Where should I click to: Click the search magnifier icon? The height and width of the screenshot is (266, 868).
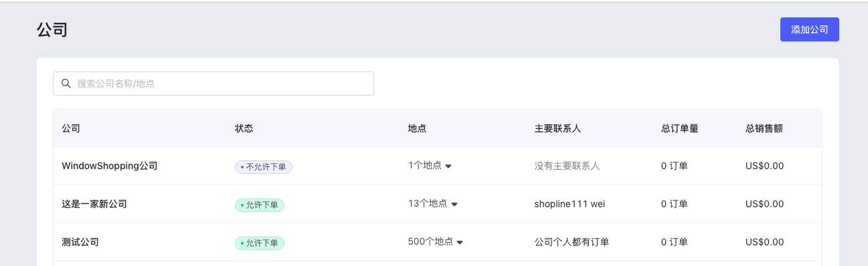(66, 84)
